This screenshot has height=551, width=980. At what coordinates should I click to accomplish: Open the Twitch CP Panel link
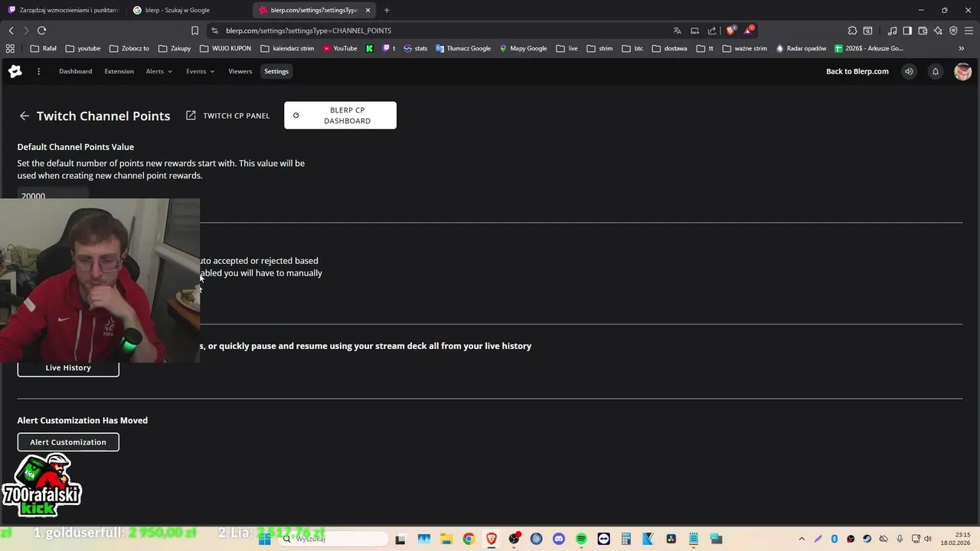(228, 116)
